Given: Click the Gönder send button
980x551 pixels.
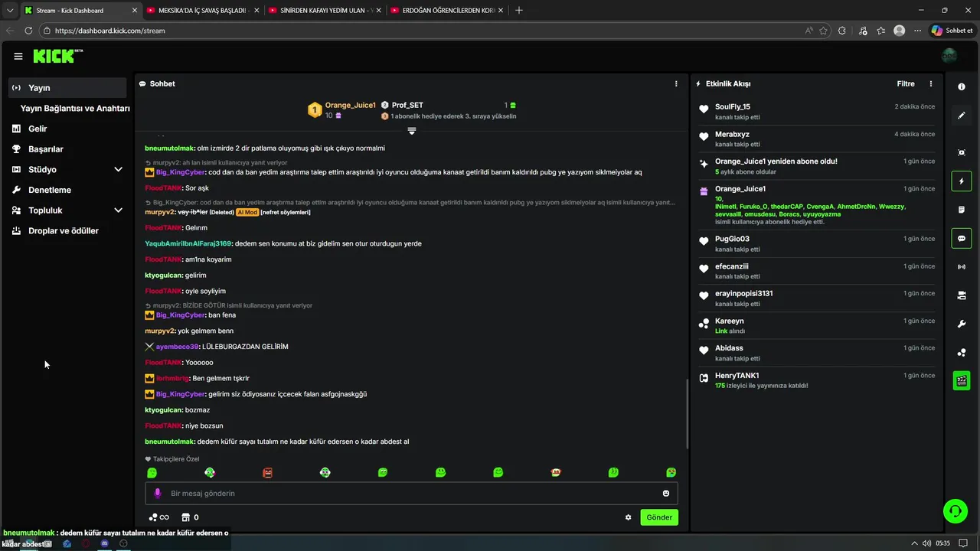Looking at the screenshot, I should 659,517.
